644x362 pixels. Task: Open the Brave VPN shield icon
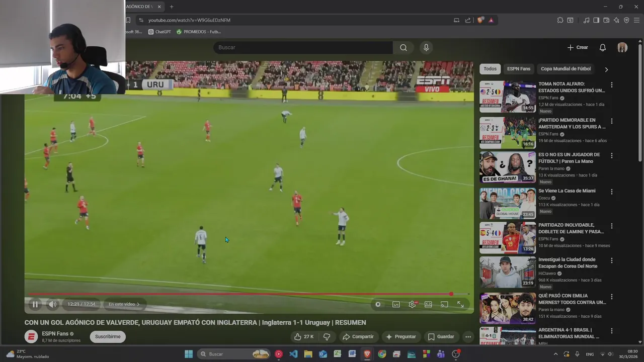(626, 20)
